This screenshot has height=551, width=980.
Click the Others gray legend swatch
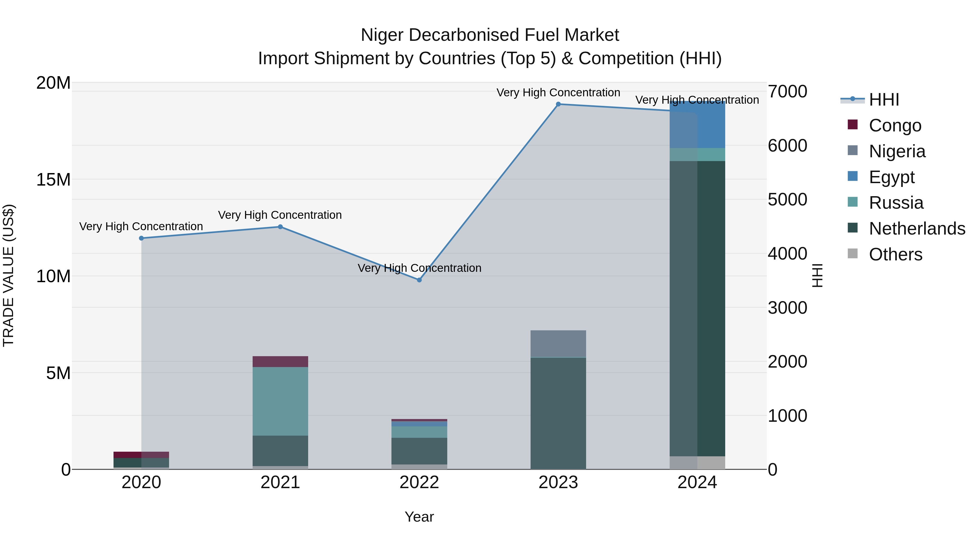[x=853, y=253]
